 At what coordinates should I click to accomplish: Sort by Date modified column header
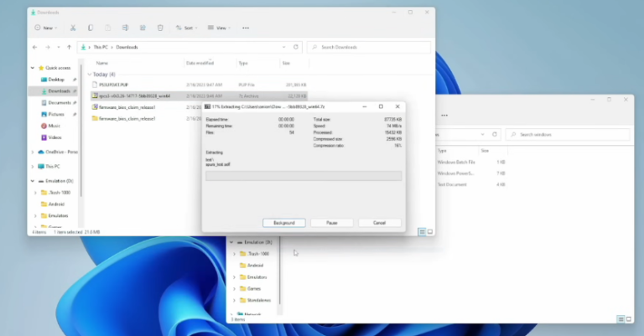click(200, 63)
